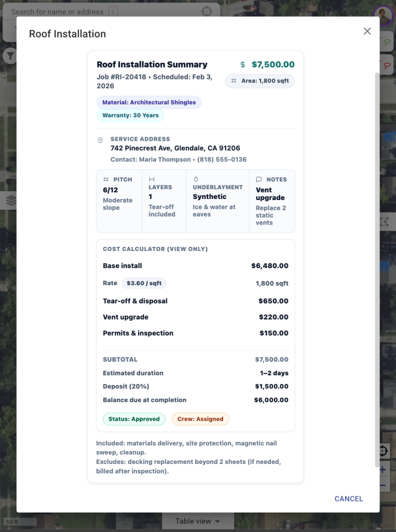Close the Roof Installation dialog
Viewport: 396px width, 532px height.
click(367, 31)
